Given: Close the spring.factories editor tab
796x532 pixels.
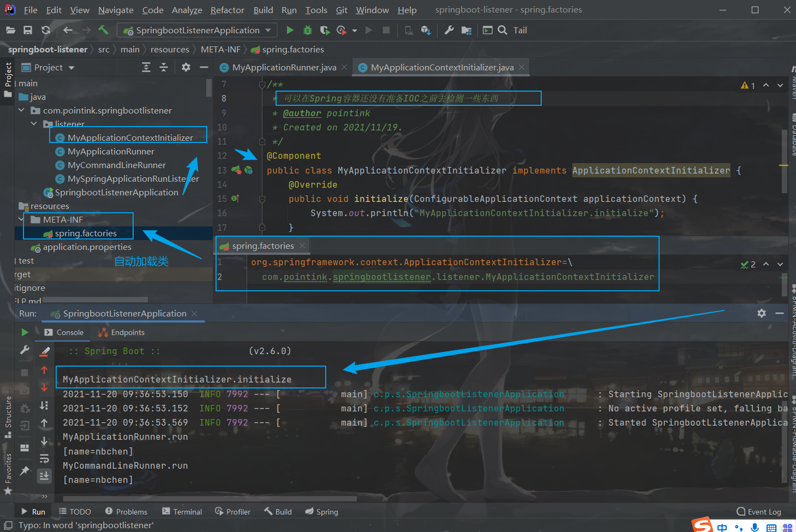Looking at the screenshot, I should point(302,246).
